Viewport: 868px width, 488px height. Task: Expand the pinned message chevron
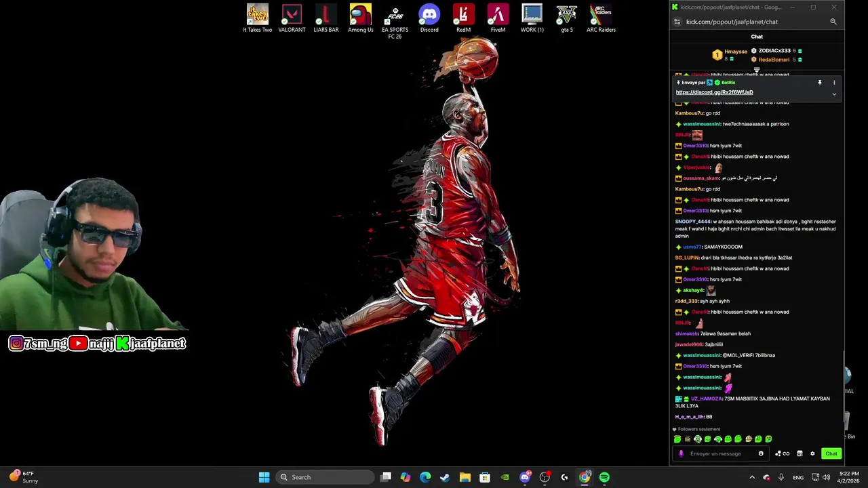pyautogui.click(x=834, y=94)
